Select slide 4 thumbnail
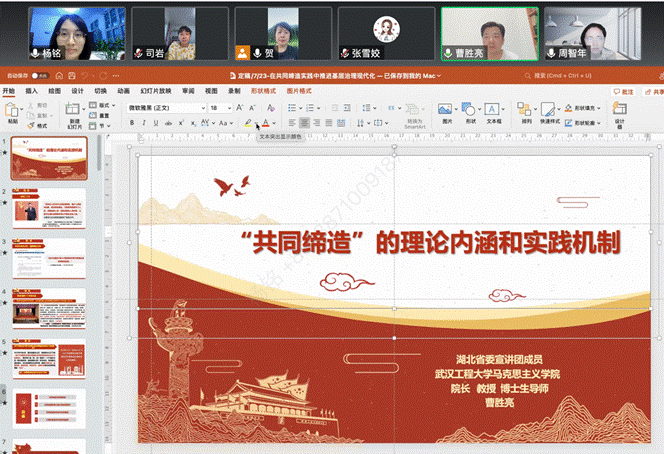The image size is (664, 454). click(49, 309)
